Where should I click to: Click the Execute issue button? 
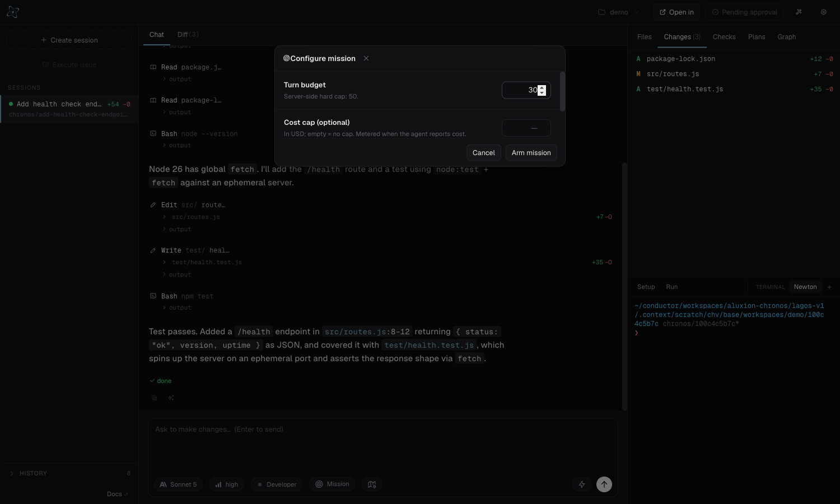(69, 65)
